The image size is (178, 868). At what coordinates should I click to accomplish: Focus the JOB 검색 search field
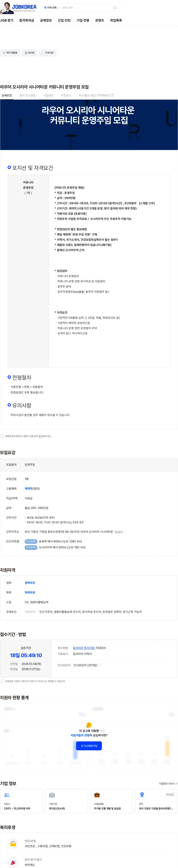point(86,7)
